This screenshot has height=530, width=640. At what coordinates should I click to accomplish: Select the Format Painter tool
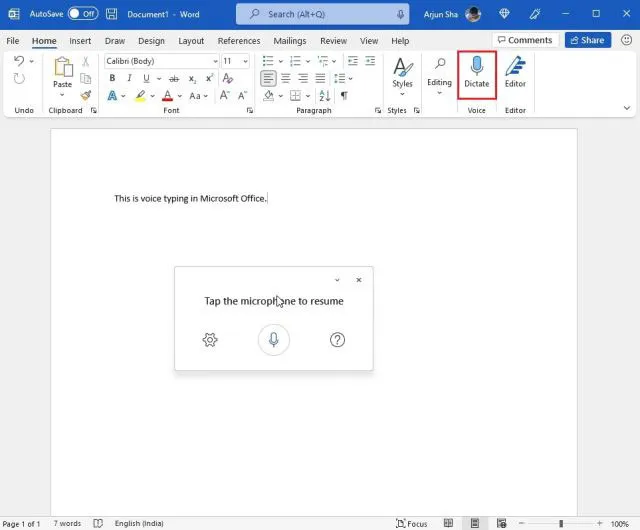[x=86, y=96]
